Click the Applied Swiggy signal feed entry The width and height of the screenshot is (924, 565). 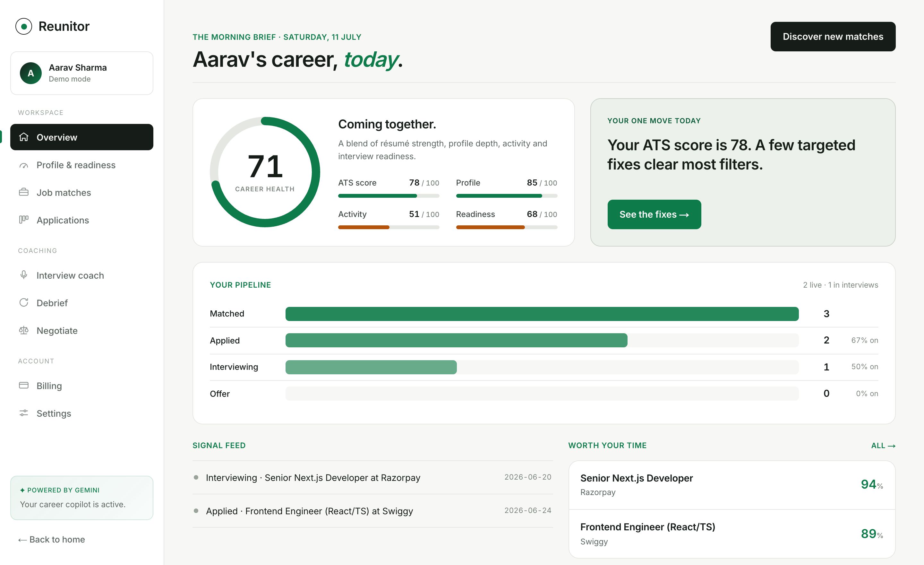point(372,511)
